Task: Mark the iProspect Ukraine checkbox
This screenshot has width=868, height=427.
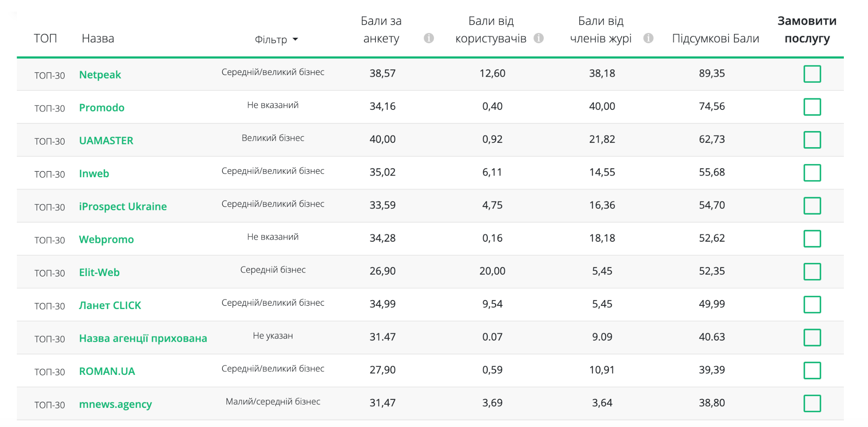Action: 812,206
